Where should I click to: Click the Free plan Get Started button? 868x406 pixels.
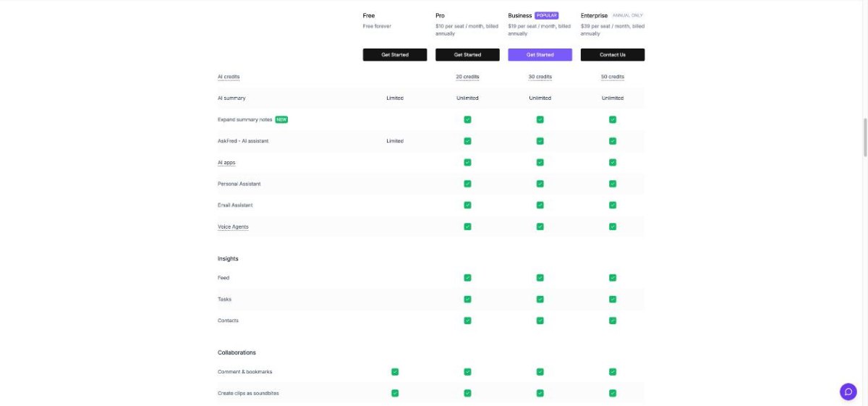click(x=395, y=55)
